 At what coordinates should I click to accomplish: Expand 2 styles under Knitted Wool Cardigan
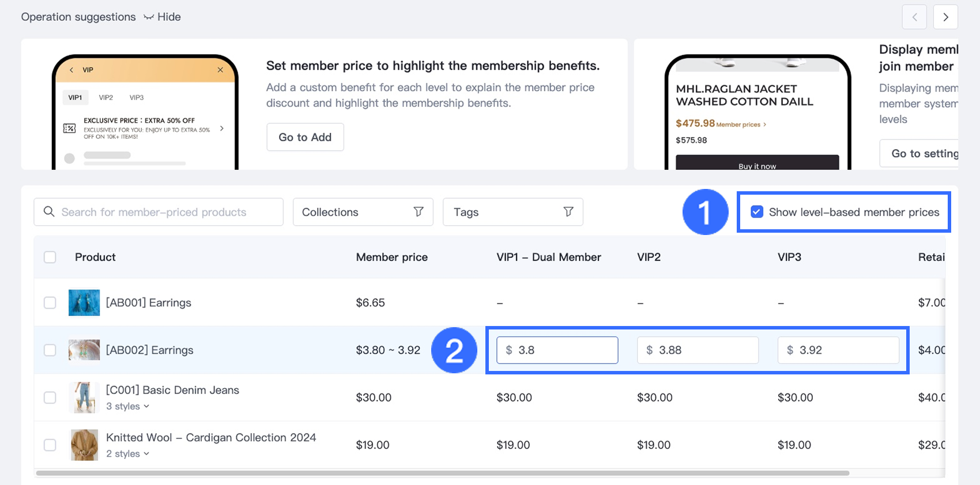pyautogui.click(x=128, y=454)
